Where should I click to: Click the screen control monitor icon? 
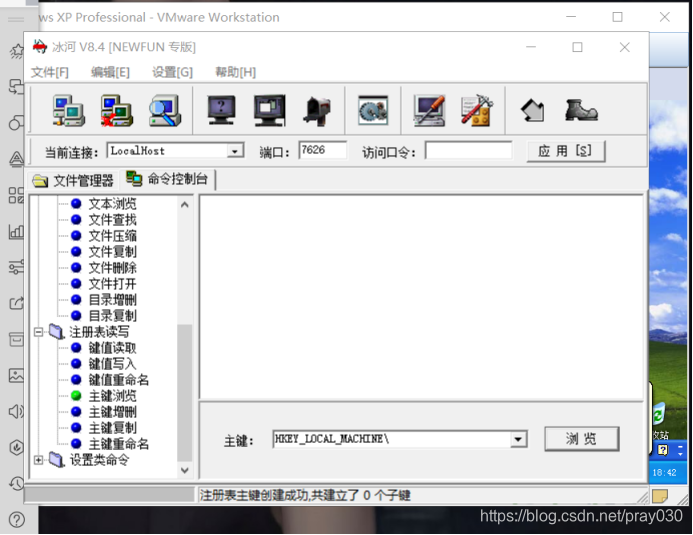[270, 110]
